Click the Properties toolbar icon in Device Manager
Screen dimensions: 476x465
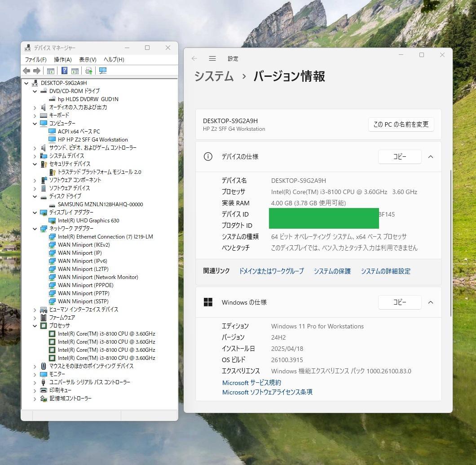[75, 71]
